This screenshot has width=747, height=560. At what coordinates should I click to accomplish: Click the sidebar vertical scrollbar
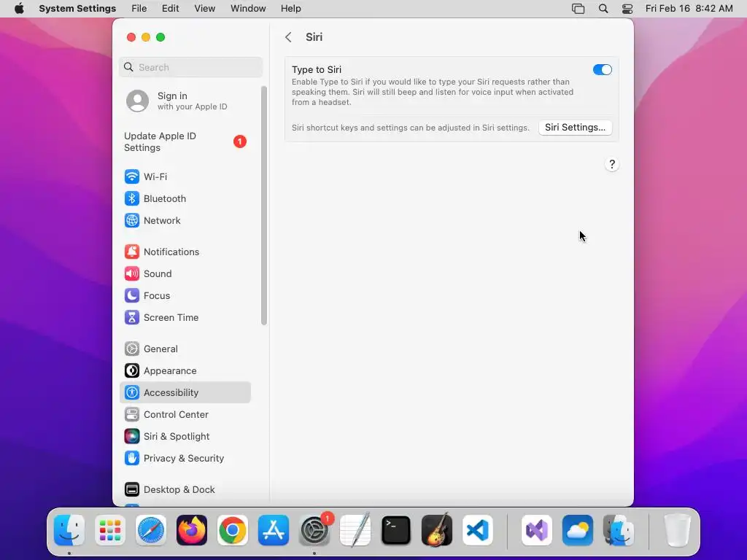(x=264, y=206)
